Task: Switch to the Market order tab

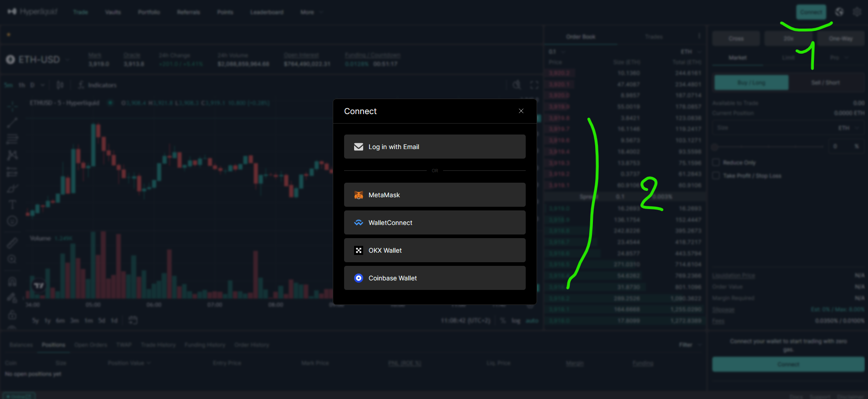Action: (x=737, y=58)
